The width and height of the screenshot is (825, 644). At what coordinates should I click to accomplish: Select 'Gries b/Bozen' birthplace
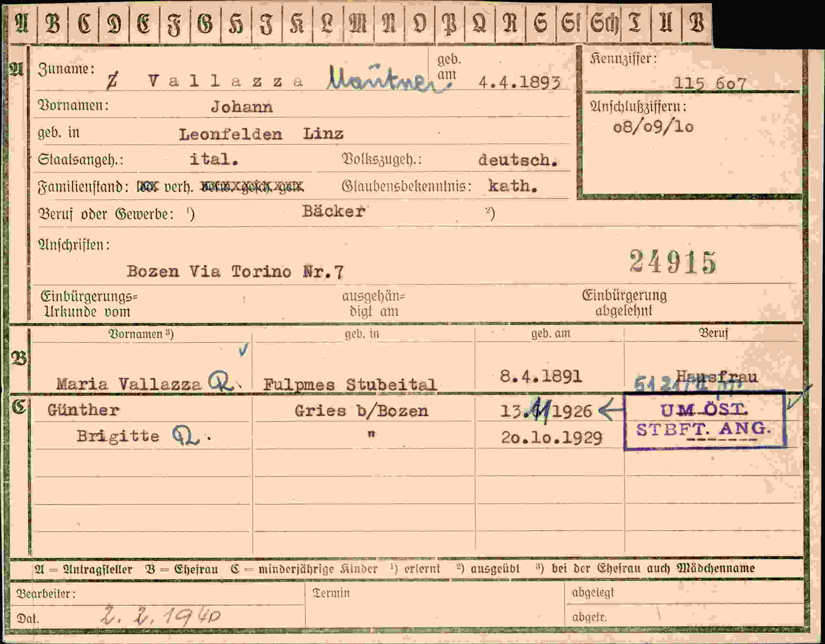(x=361, y=411)
